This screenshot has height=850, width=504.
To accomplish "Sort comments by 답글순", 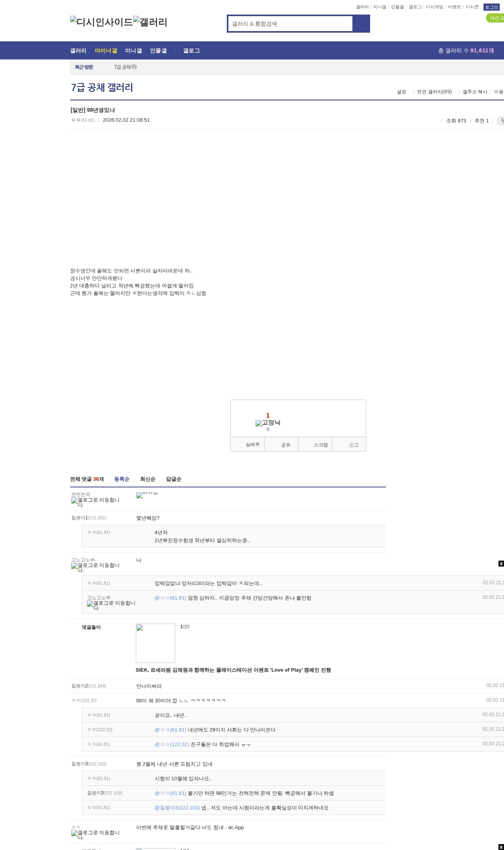I will 174,479.
